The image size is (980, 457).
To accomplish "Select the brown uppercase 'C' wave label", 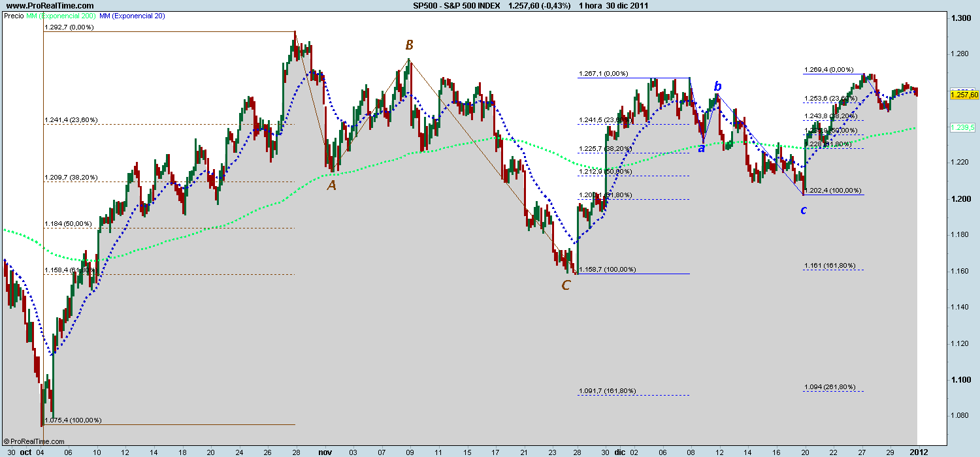I will pyautogui.click(x=566, y=285).
